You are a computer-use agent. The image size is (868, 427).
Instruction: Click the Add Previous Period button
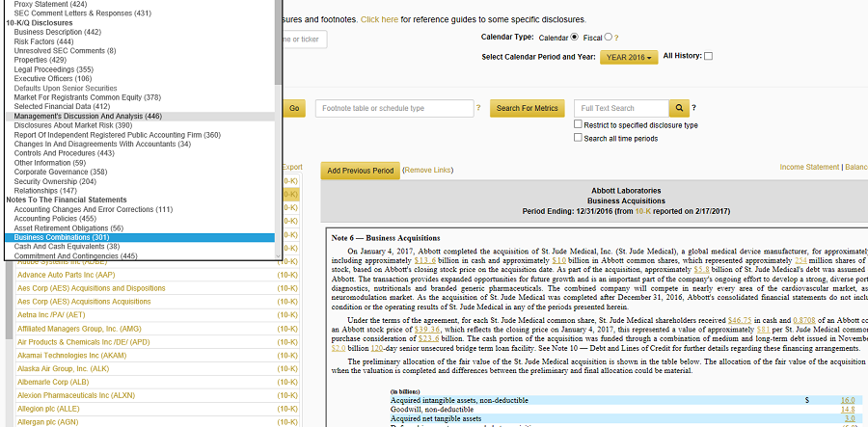point(359,171)
